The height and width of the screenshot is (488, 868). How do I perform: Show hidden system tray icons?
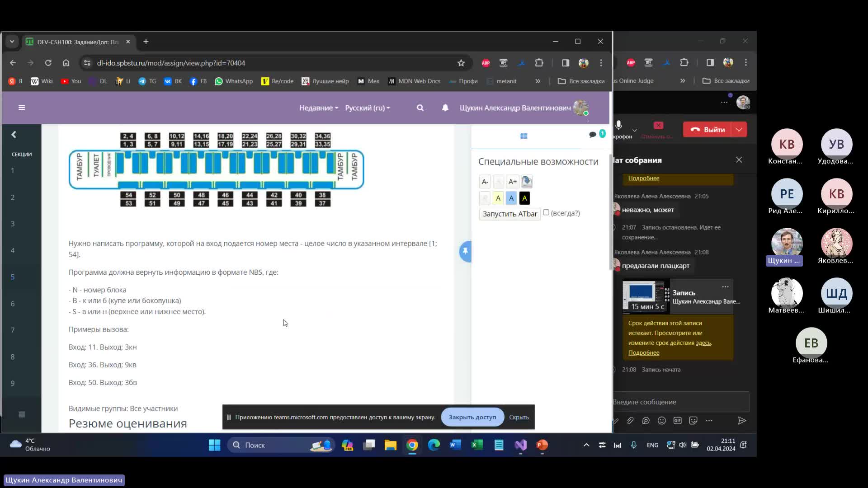586,445
